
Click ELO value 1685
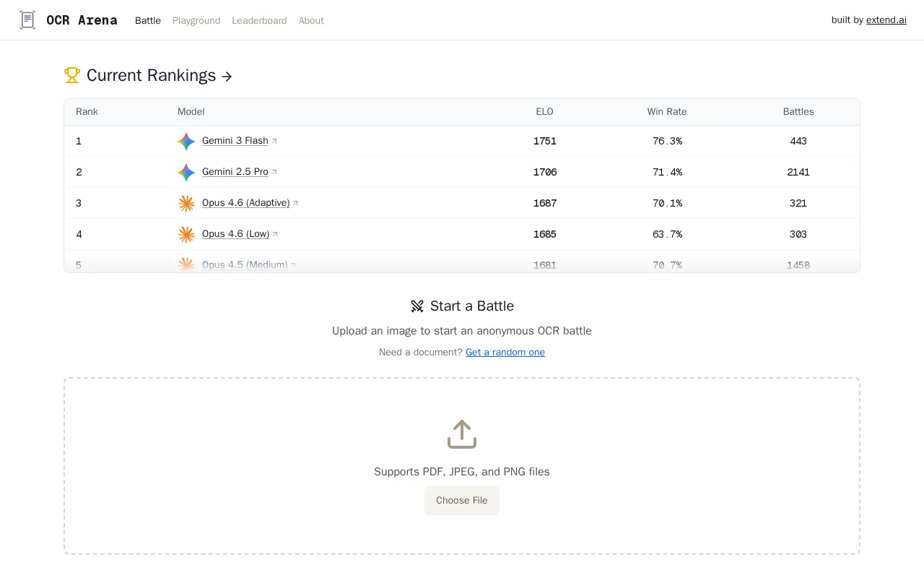pyautogui.click(x=545, y=234)
